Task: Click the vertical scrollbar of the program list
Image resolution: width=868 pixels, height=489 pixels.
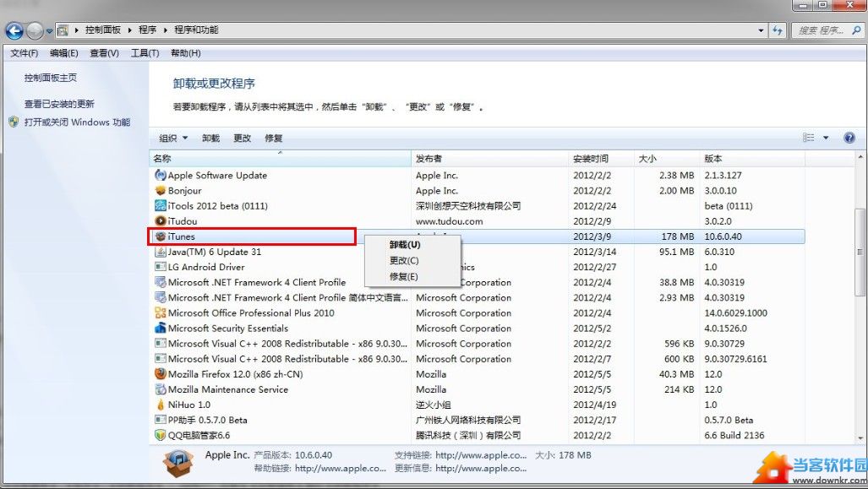Action: tap(860, 253)
